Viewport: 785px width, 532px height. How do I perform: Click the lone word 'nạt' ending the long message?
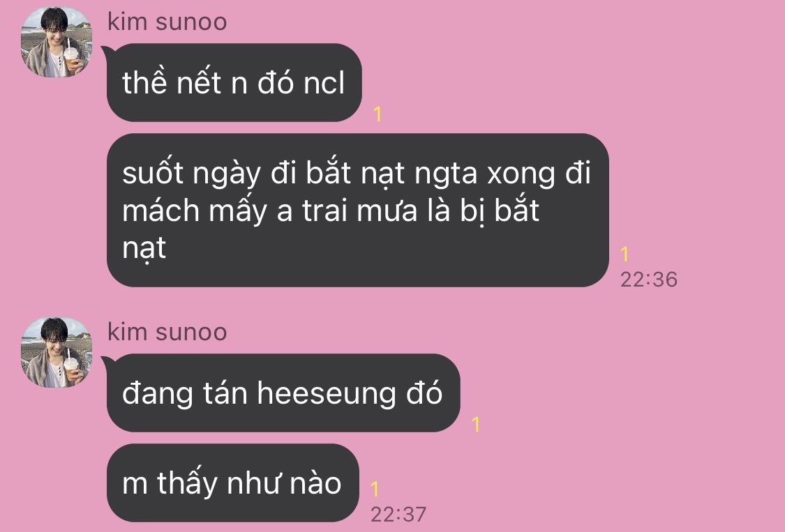[144, 249]
